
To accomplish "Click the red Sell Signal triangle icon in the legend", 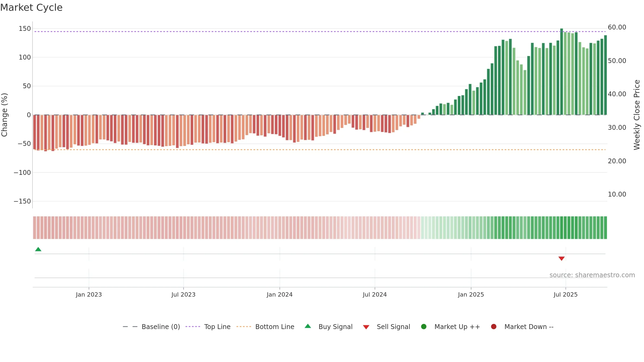I will [366, 327].
